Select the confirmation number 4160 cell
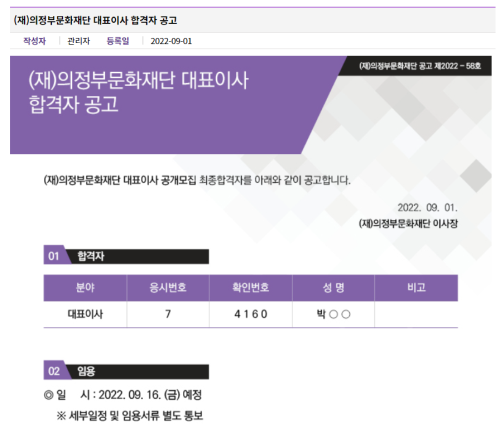 click(251, 314)
